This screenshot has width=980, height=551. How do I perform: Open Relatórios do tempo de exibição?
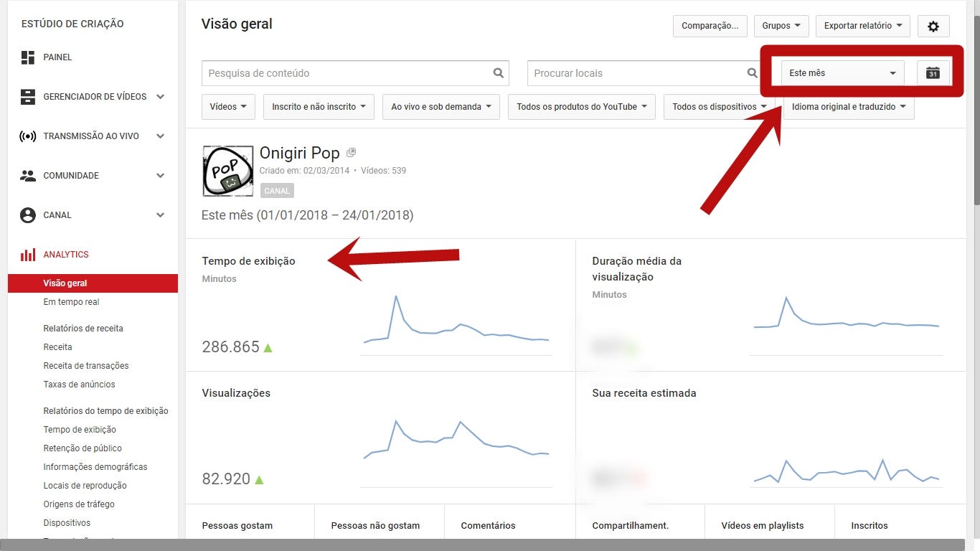pos(105,411)
